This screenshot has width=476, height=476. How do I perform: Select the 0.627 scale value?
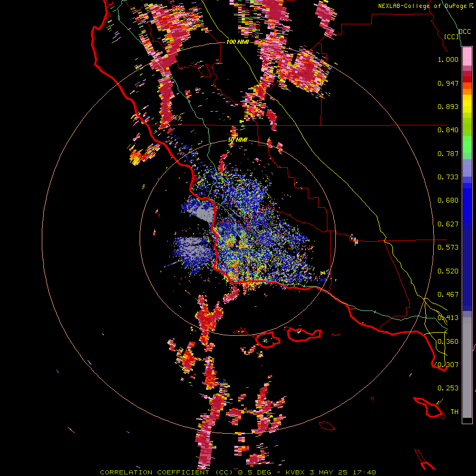(448, 224)
